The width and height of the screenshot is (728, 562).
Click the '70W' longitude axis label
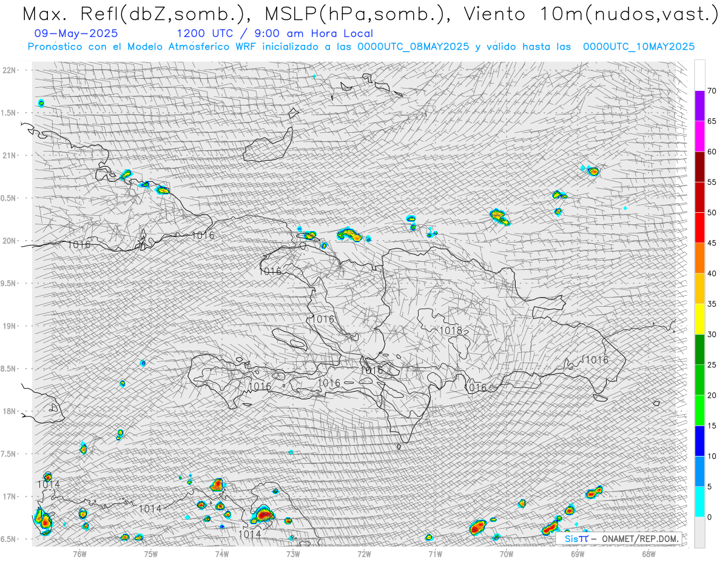tap(506, 554)
